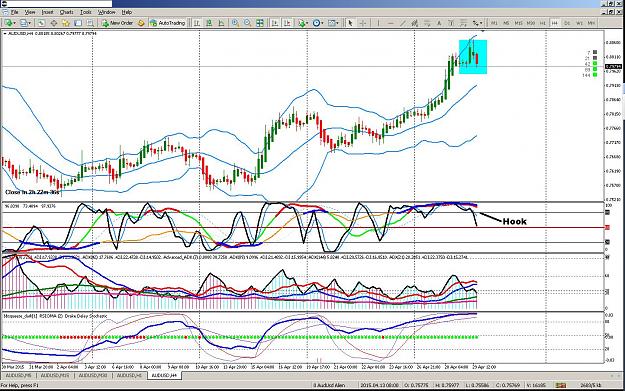The height and width of the screenshot is (391, 625).
Task: Pick the vertical line drawing tool
Action: [378, 23]
